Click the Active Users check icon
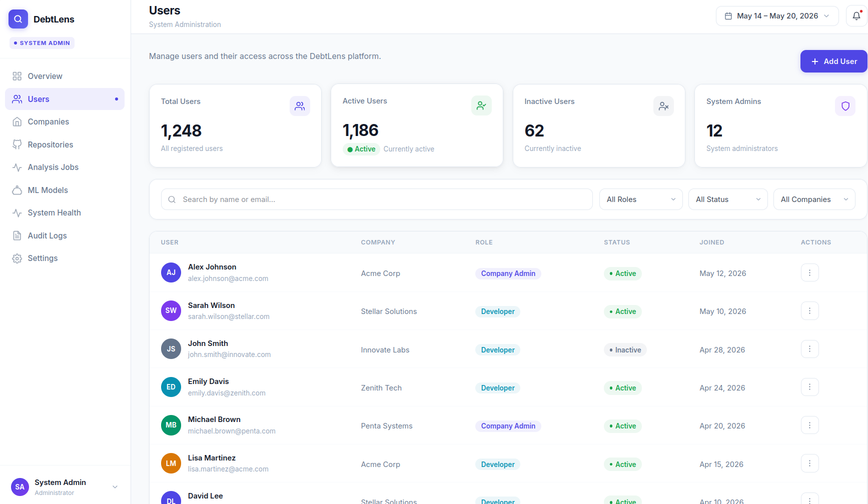 pyautogui.click(x=481, y=105)
